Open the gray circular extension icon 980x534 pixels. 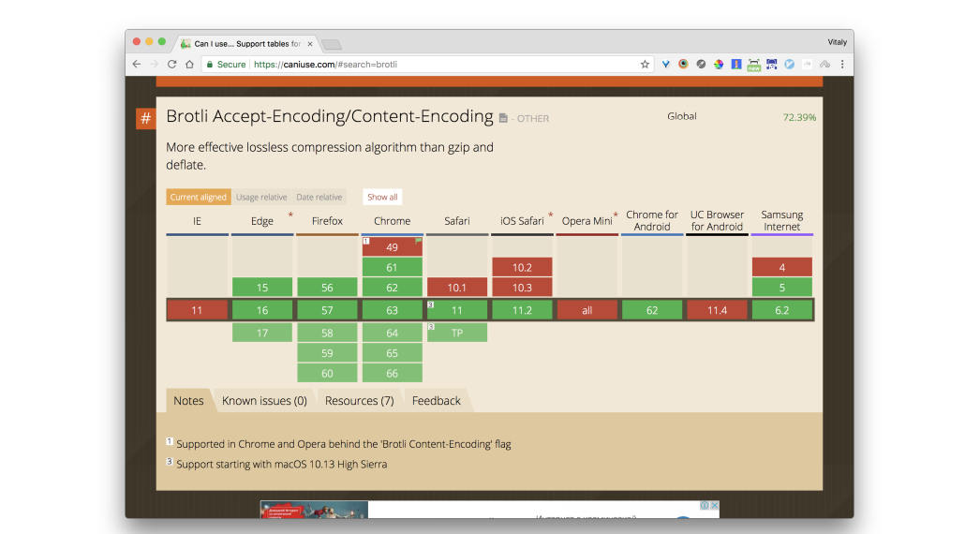(701, 65)
